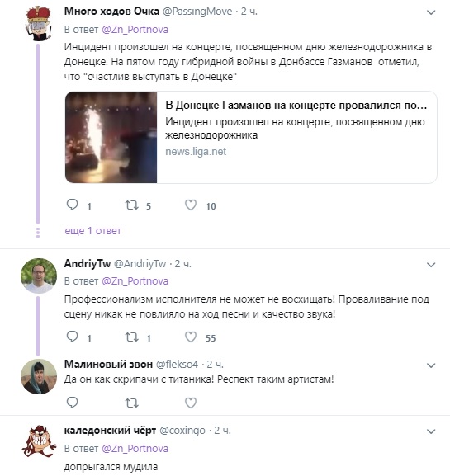This screenshot has width=450, height=476.
Task: Open dropdown arrow on PassingMove tweet
Action: tap(431, 12)
